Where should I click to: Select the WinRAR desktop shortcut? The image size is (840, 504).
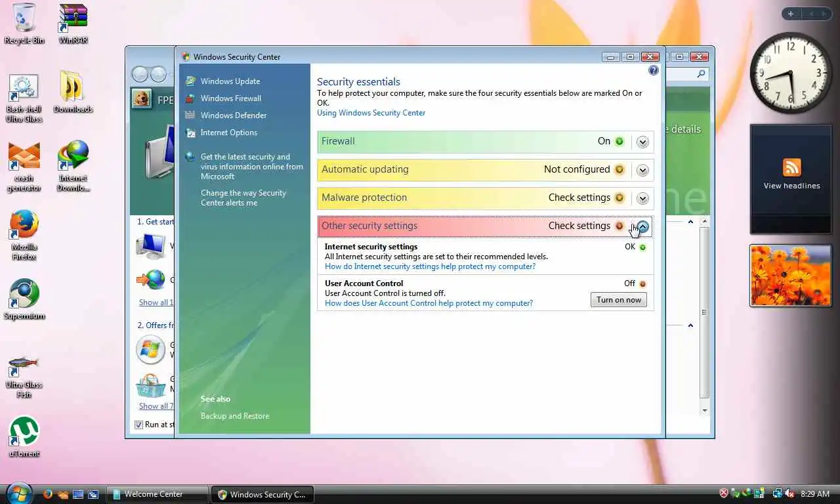point(73,24)
